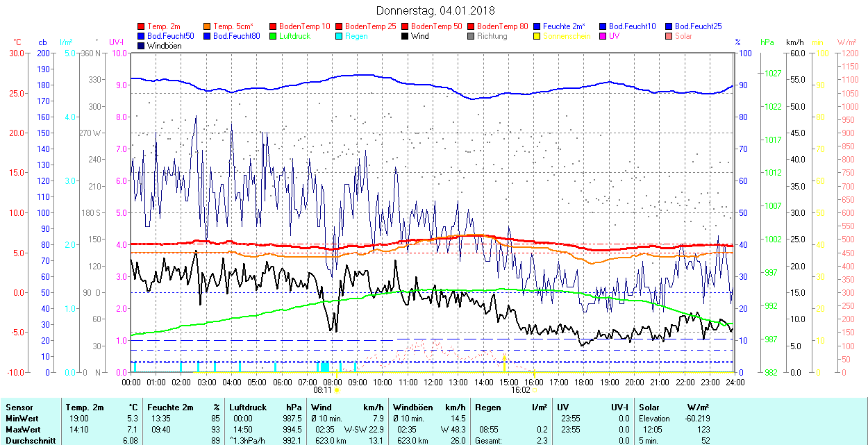Viewport: 868px width, 445px height.
Task: Toggle the BodenTemp 10 legend label
Action: pyautogui.click(x=304, y=26)
